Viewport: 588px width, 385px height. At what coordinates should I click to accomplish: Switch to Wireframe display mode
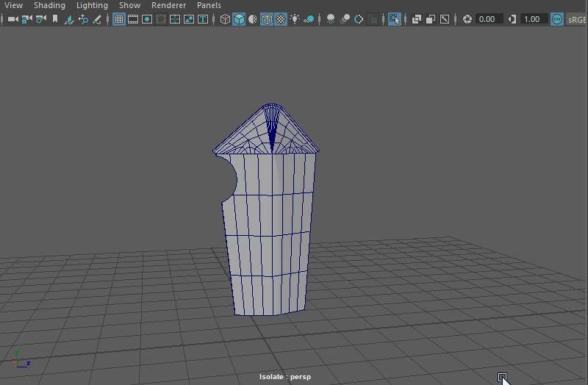point(225,19)
